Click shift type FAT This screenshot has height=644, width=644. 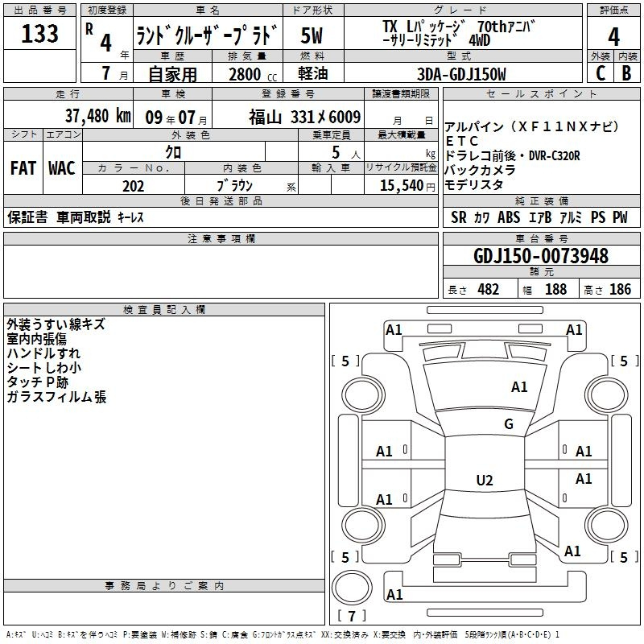tap(23, 168)
